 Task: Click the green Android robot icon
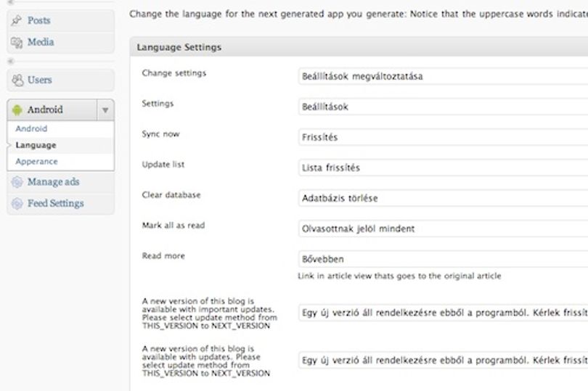pyautogui.click(x=17, y=110)
